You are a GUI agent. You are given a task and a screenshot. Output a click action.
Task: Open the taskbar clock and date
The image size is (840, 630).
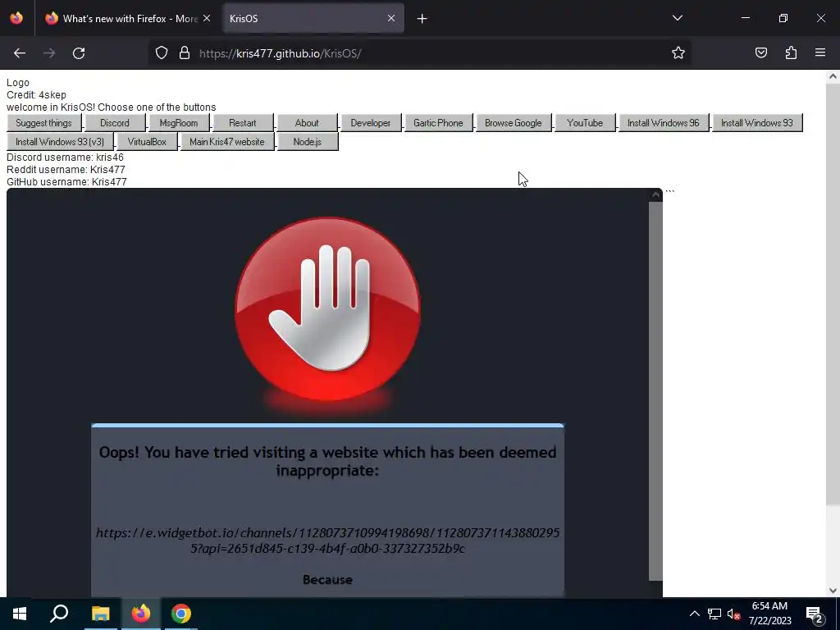(769, 614)
